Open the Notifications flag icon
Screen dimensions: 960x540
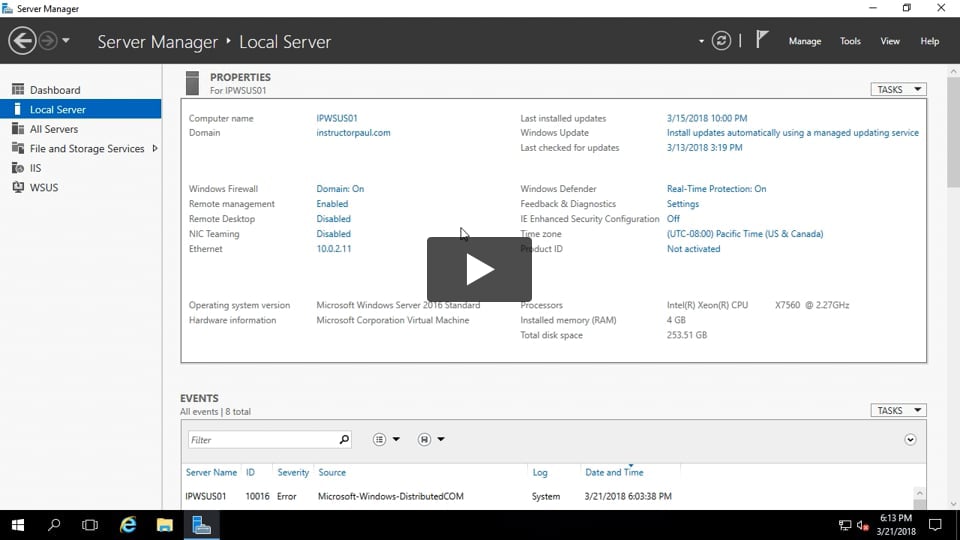tap(762, 41)
